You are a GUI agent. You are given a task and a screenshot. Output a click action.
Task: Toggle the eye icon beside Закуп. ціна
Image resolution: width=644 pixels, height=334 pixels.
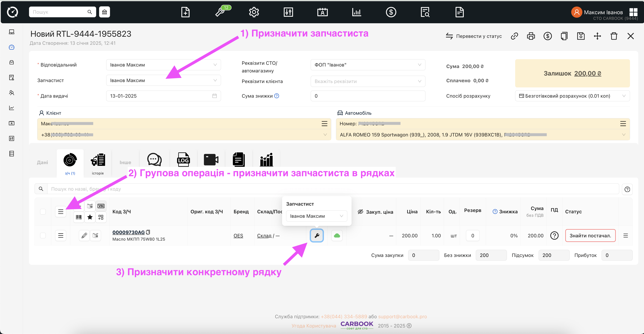point(360,212)
